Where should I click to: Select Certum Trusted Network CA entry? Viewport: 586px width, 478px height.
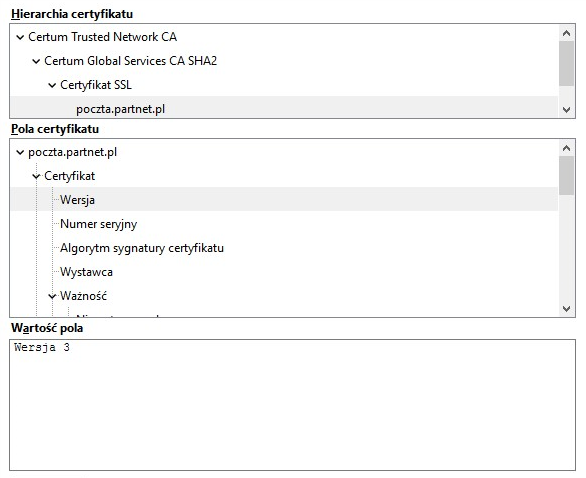click(102, 37)
